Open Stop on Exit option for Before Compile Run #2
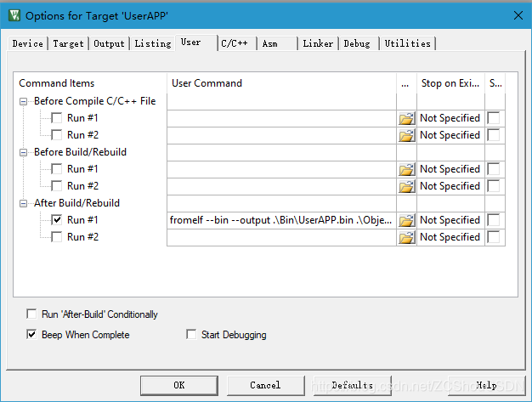Image resolution: width=532 pixels, height=402 pixels. point(450,135)
